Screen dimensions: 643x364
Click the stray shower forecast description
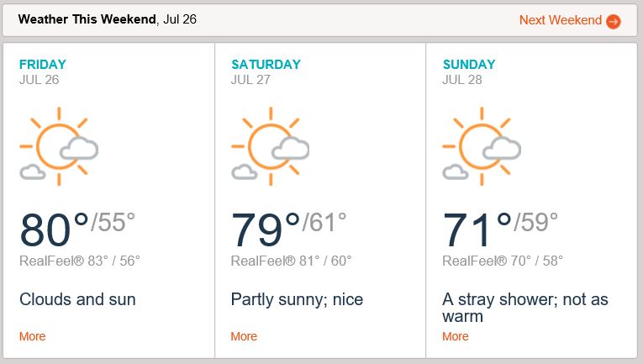click(524, 308)
